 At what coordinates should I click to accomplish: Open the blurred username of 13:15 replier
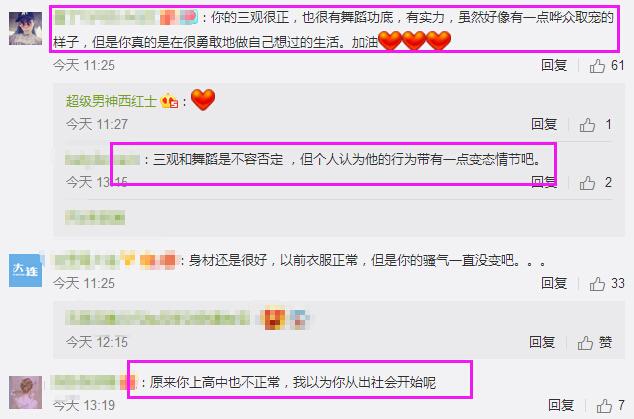102,160
